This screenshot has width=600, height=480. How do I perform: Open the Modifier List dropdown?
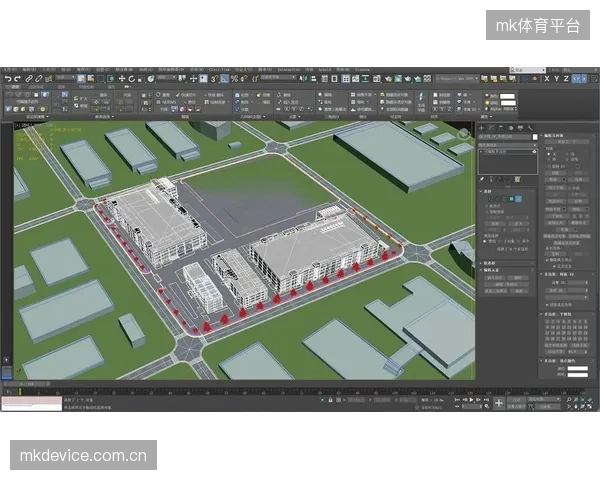coord(508,145)
